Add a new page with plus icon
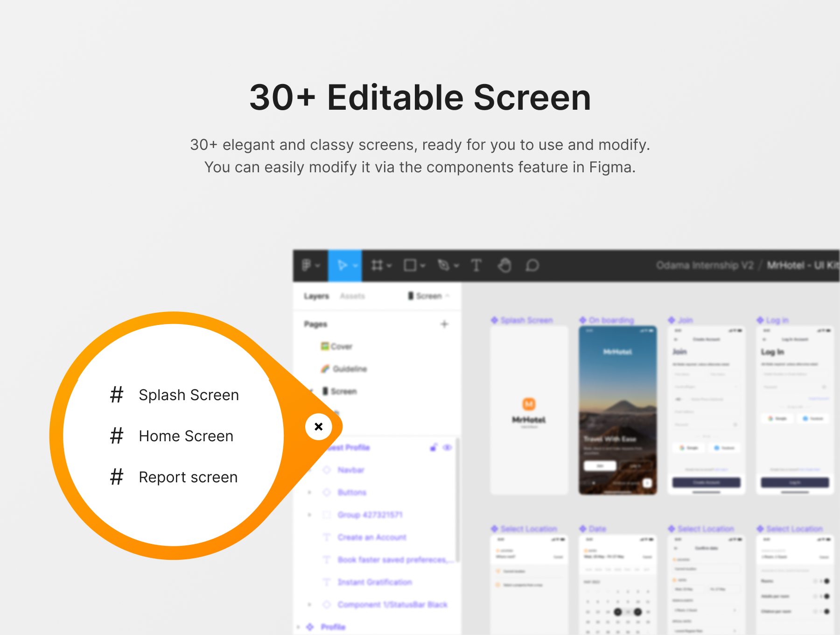840x635 pixels. click(x=444, y=324)
